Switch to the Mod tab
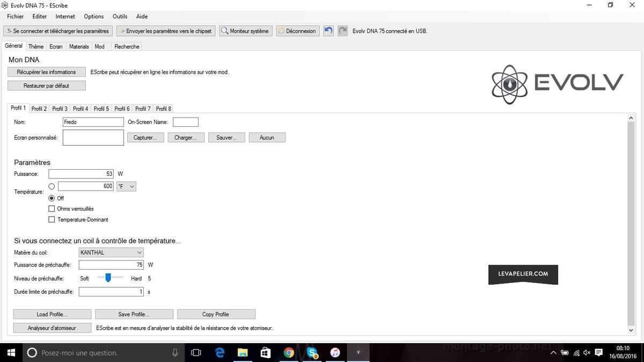Viewport: 644px width, 362px height. click(100, 47)
